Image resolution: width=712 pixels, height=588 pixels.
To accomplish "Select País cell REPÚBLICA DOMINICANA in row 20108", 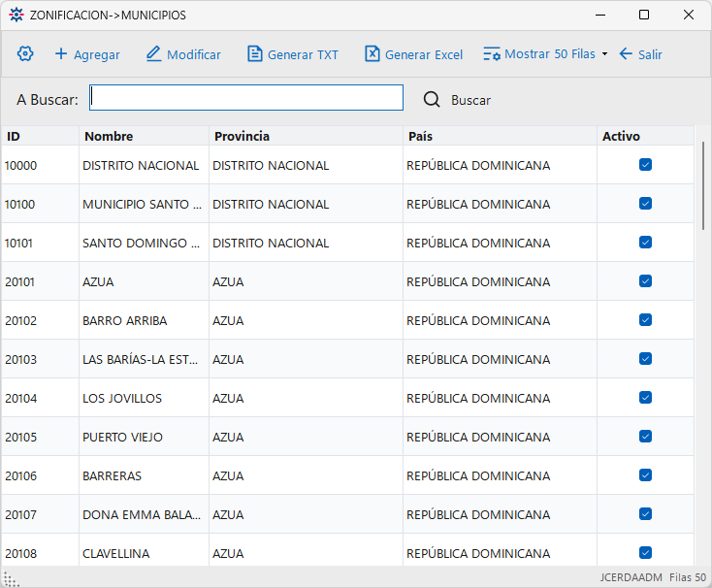I will click(x=500, y=552).
